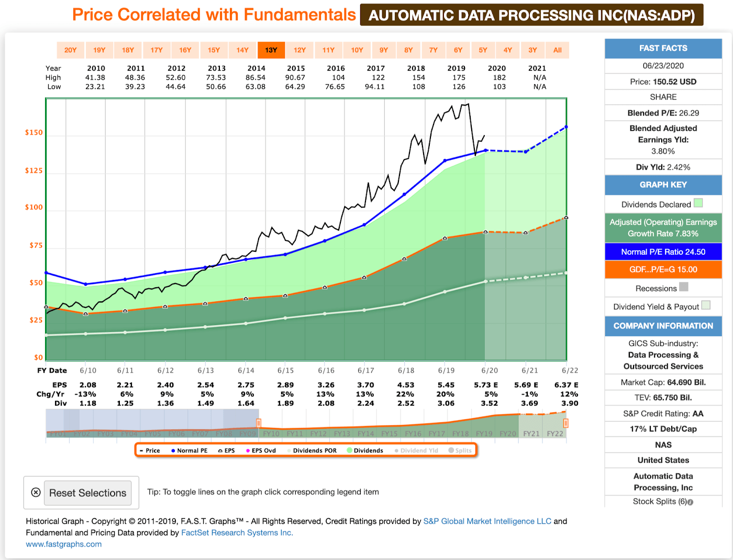Select the 11Y time range tab
The height and width of the screenshot is (560, 733).
328,50
